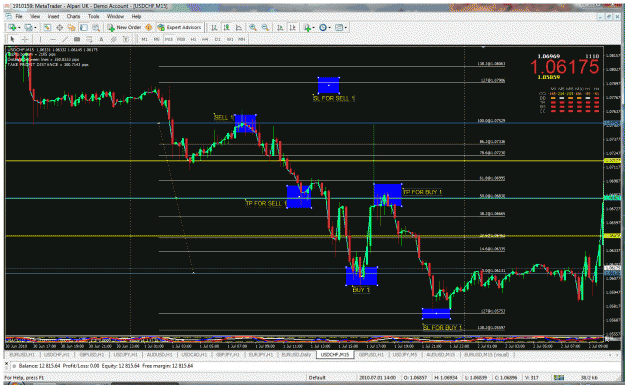
Task: Switch to the USDJPY,M5 chart tab
Action: [405, 354]
